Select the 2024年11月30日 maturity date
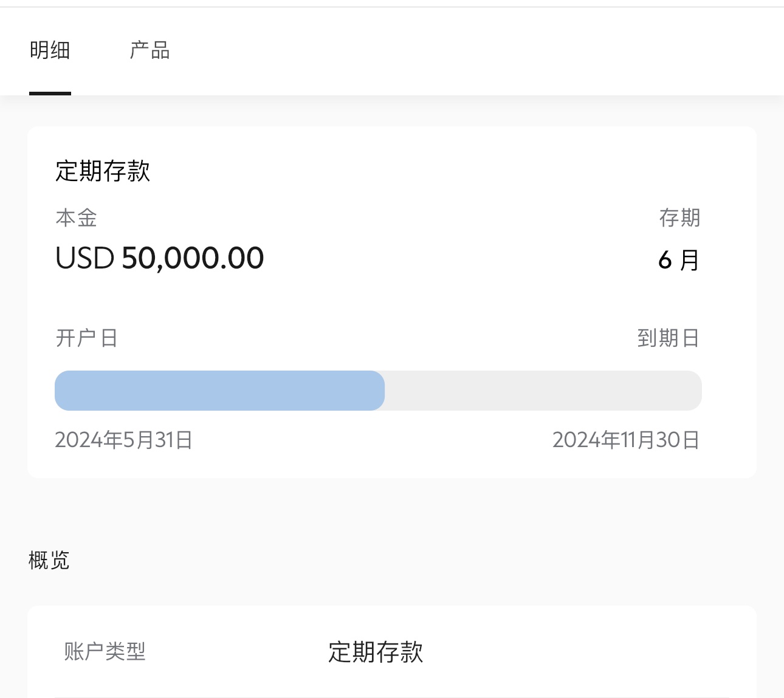Viewport: 784px width, 698px height. 627,440
